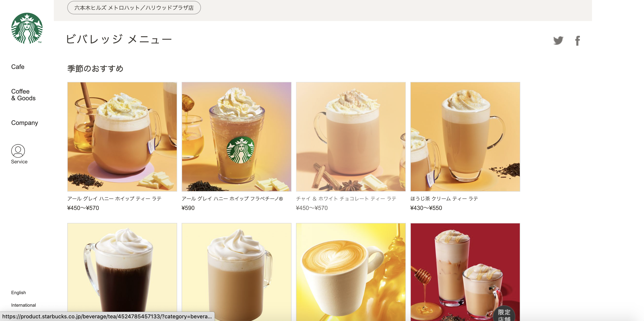Open the Company page
Image resolution: width=644 pixels, height=321 pixels.
tap(24, 123)
